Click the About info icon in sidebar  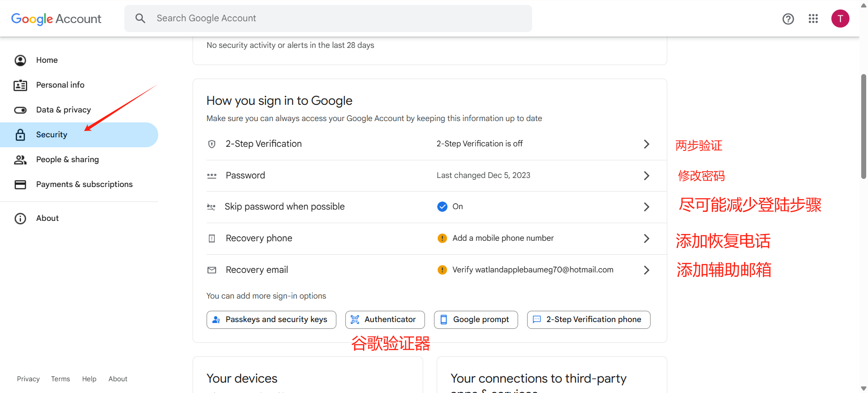pos(20,219)
